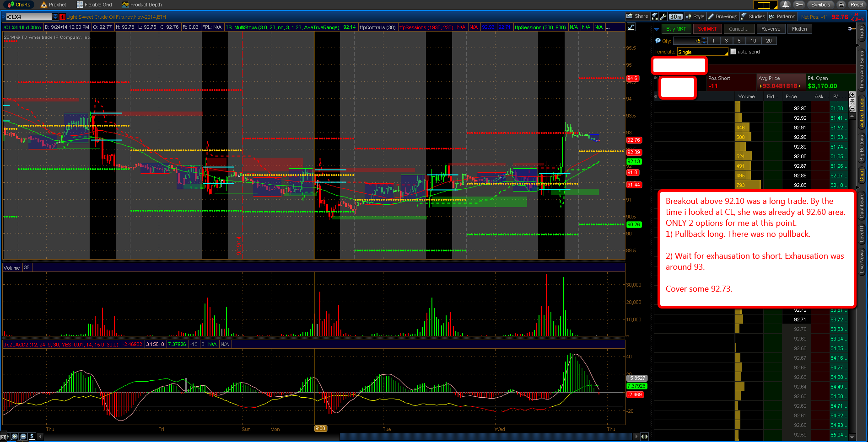Toggle the curve drawing tool icon
Screen dimensions: 868x442
point(631,27)
